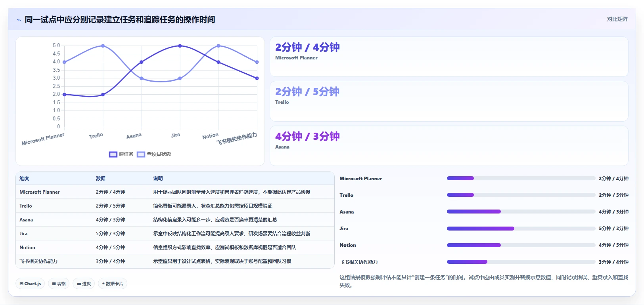Toggle the 建任务 legend series
Screen dimensions: 644x305
tap(121, 154)
